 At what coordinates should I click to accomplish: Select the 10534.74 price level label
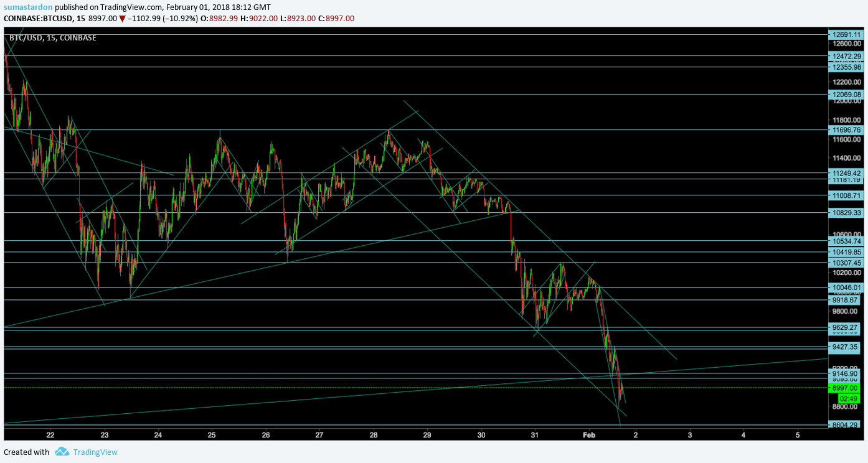click(x=846, y=241)
